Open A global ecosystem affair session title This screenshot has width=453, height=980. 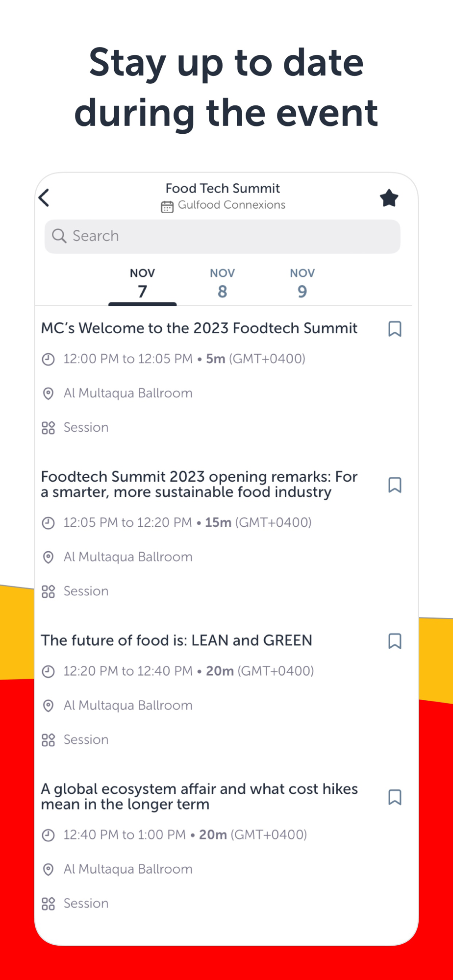pyautogui.click(x=200, y=796)
